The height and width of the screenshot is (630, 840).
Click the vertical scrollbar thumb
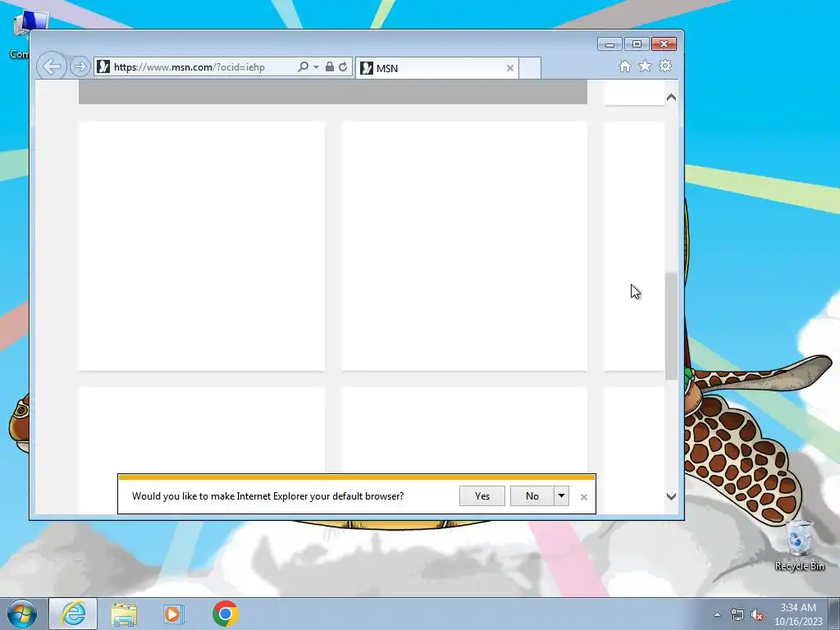(x=671, y=326)
